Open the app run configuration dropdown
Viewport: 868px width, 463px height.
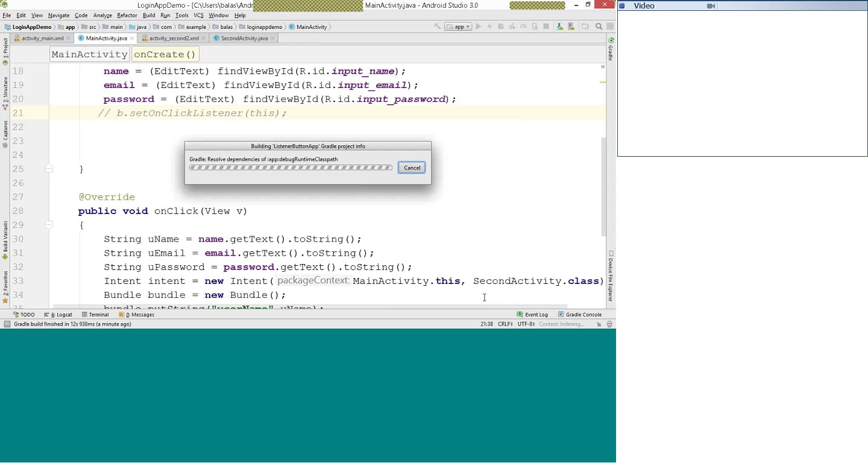[x=458, y=27]
